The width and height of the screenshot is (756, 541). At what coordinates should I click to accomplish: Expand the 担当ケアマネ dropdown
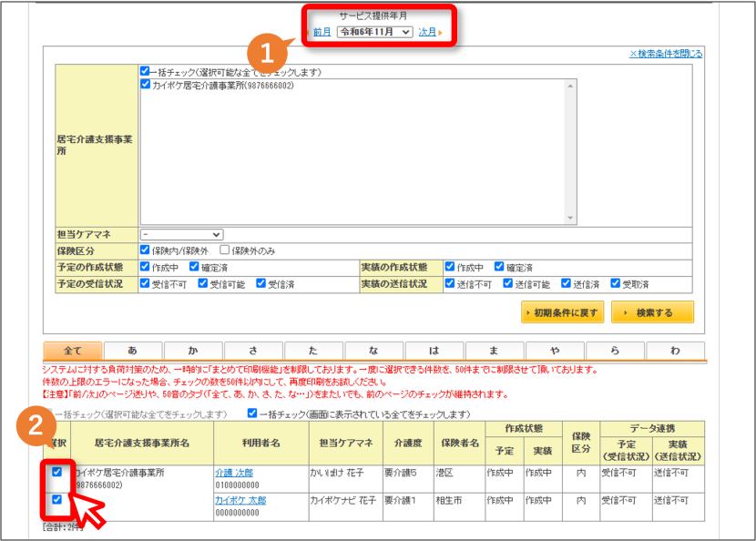click(x=182, y=234)
